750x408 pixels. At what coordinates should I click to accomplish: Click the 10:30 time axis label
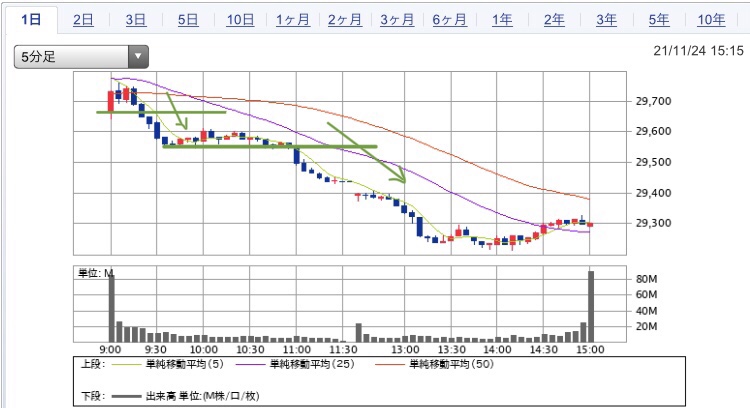pos(250,350)
